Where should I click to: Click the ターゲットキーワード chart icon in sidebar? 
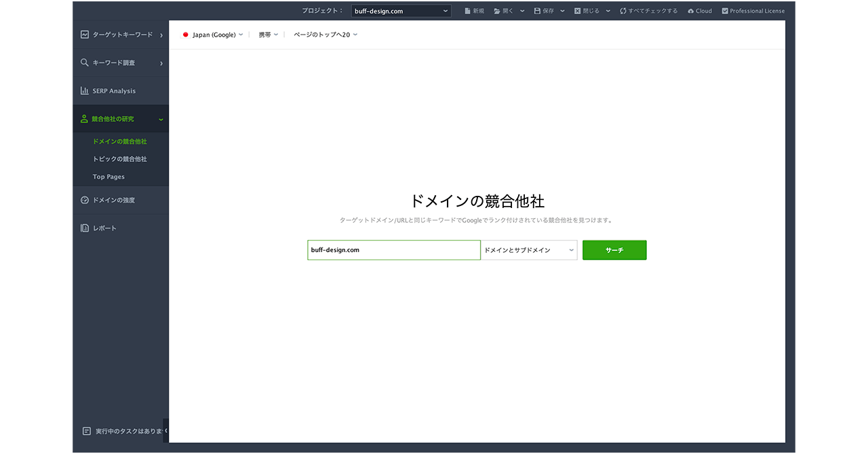(x=85, y=35)
